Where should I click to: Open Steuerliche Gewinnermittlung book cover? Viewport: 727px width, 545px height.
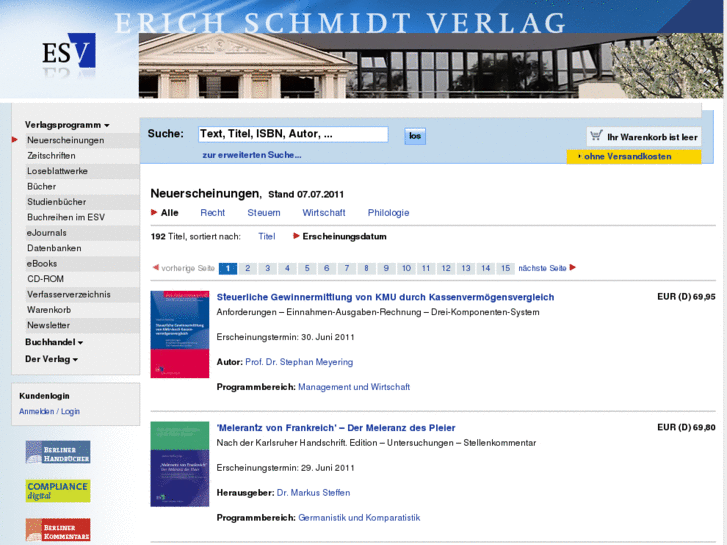tap(180, 334)
